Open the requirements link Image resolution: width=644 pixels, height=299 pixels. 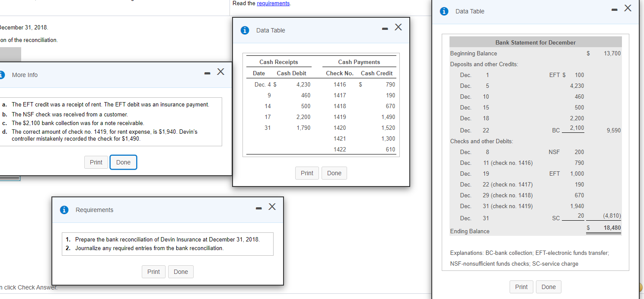point(274,3)
